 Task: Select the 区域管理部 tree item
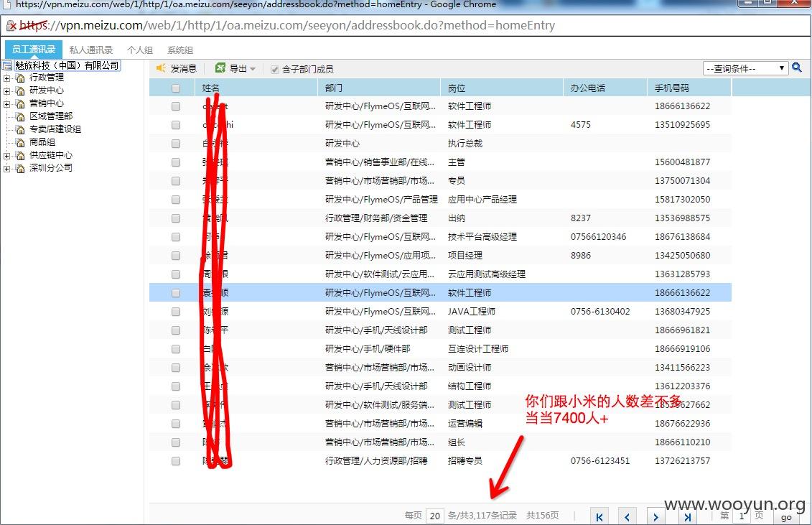[51, 116]
